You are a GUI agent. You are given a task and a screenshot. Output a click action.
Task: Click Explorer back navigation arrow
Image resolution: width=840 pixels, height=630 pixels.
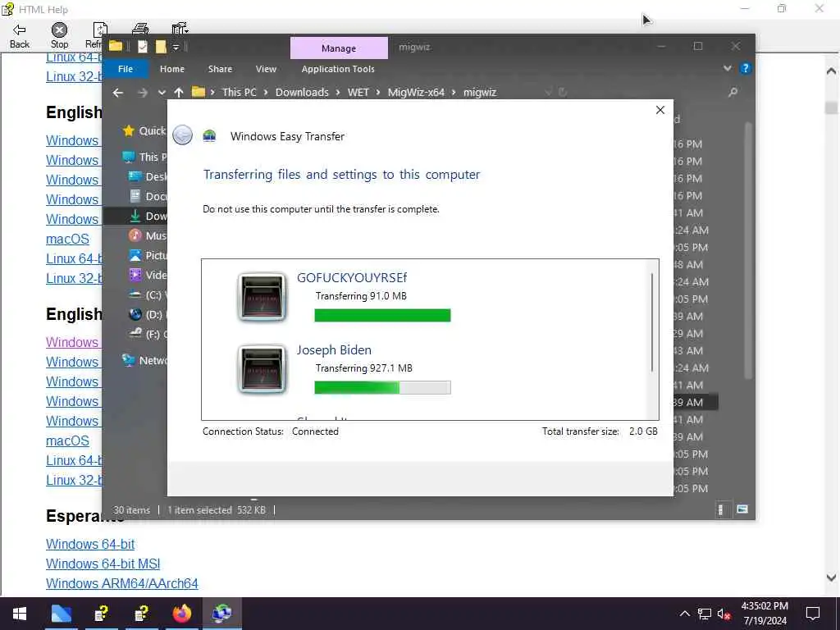coord(118,92)
